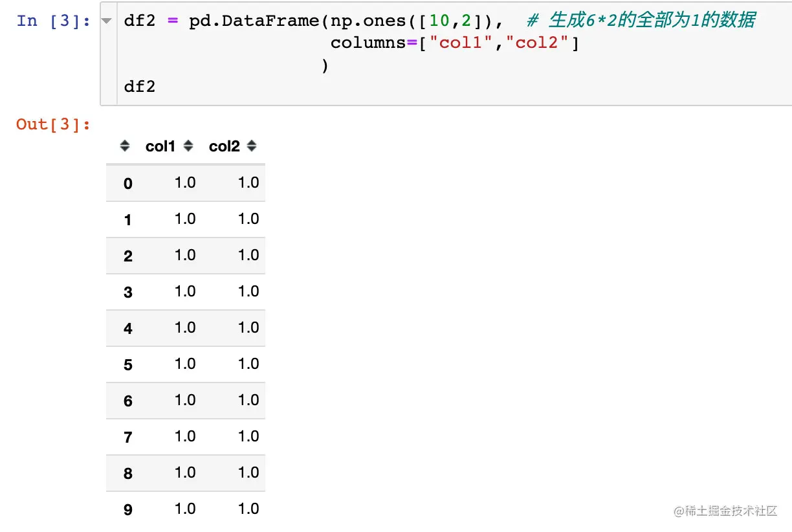Select row index 7

pos(127,438)
